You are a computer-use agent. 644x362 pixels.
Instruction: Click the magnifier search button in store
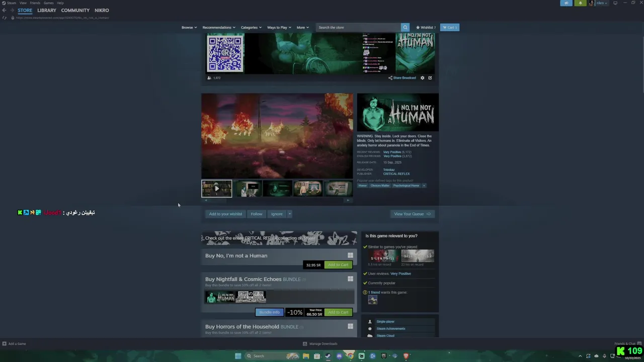(405, 27)
